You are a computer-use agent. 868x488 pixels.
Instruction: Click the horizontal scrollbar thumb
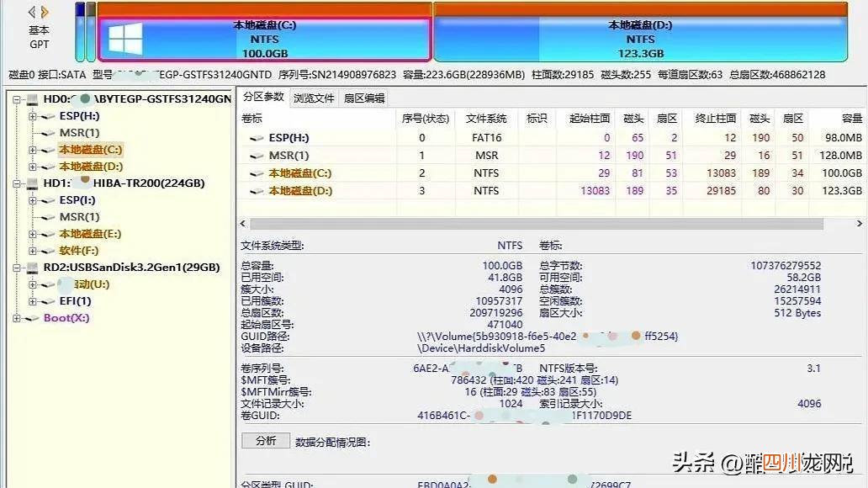coord(537,224)
